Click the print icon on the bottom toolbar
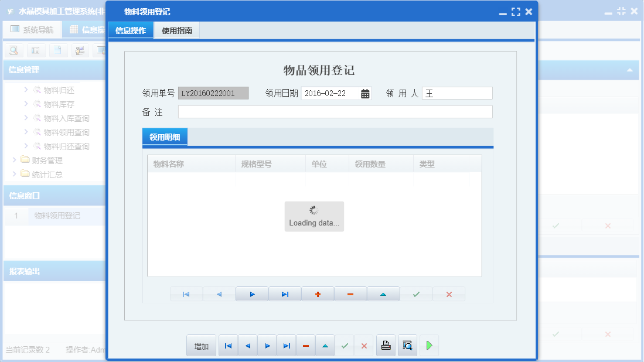 tap(386, 345)
